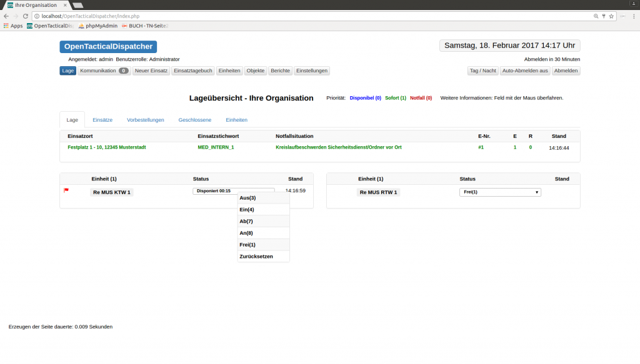The image size is (640, 364).
Task: Click the Kreislaufbeschwerden Notfallsituation text
Action: click(x=339, y=147)
